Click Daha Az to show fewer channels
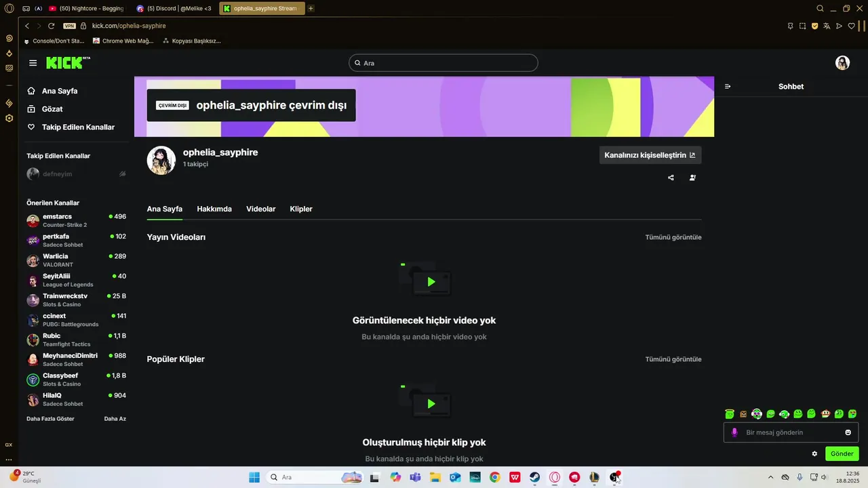The image size is (868, 488). (x=115, y=419)
